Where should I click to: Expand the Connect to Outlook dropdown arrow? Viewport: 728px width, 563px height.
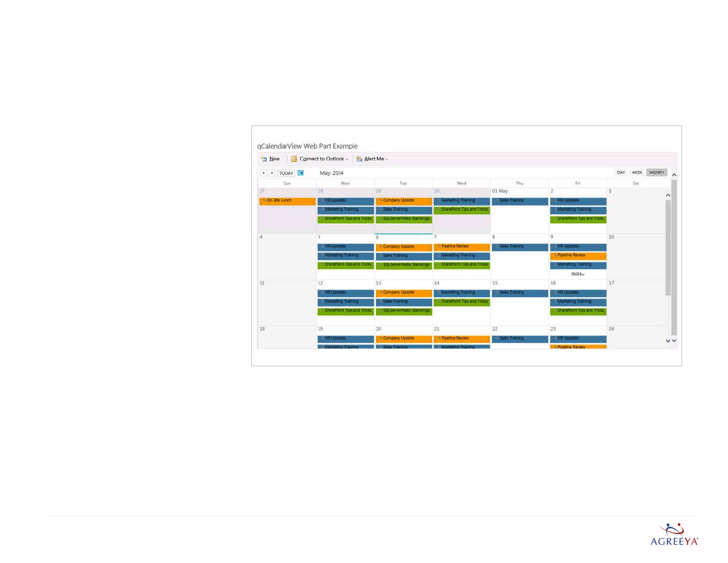347,160
